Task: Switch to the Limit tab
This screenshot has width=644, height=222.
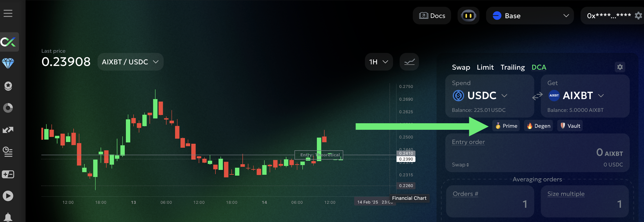Action: point(485,67)
